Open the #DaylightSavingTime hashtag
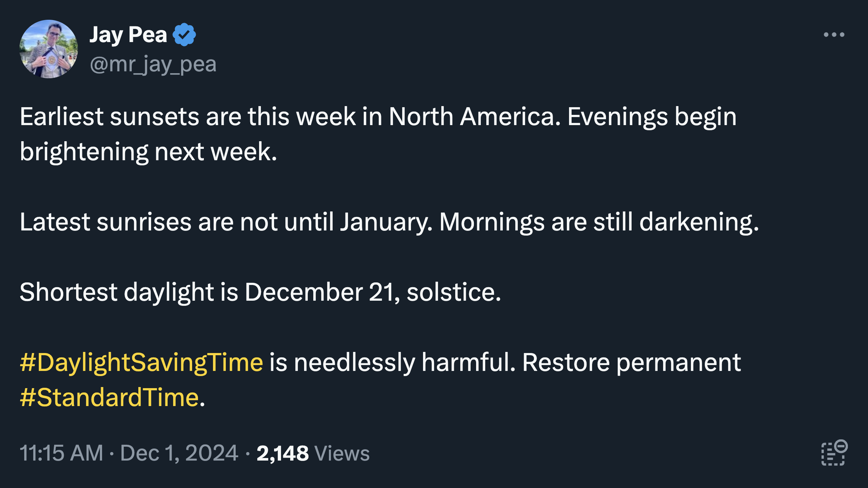This screenshot has width=868, height=488. pyautogui.click(x=142, y=363)
